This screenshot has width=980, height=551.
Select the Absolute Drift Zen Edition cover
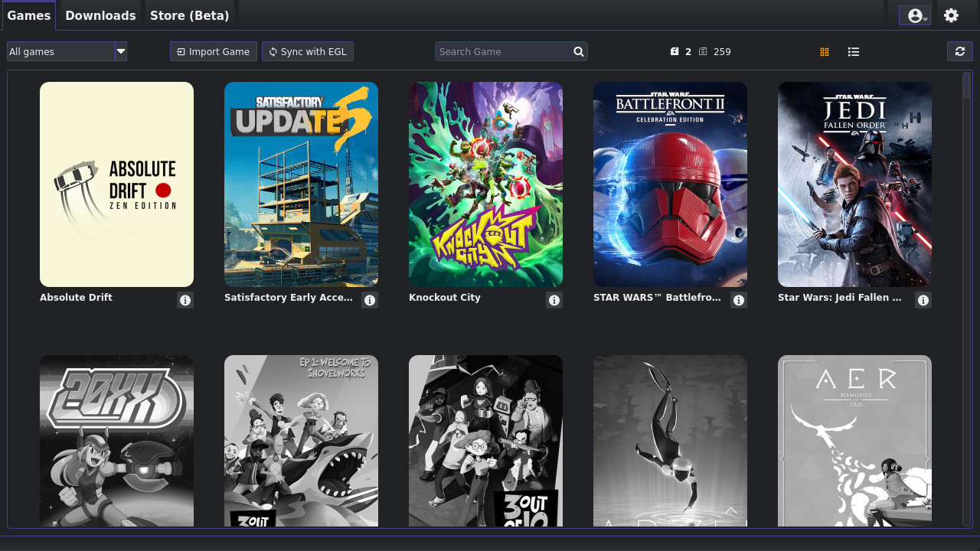(116, 184)
